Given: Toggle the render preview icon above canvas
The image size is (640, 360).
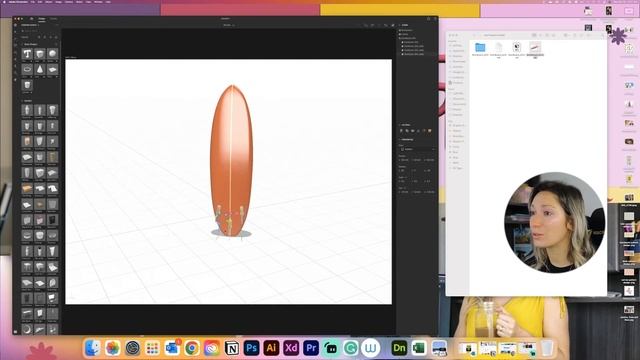Looking at the screenshot, I should click(x=393, y=25).
